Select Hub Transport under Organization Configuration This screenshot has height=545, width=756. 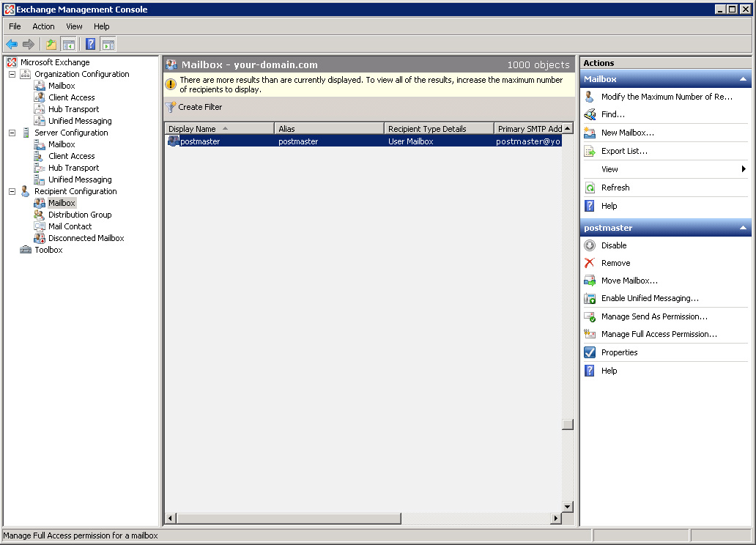tap(73, 109)
